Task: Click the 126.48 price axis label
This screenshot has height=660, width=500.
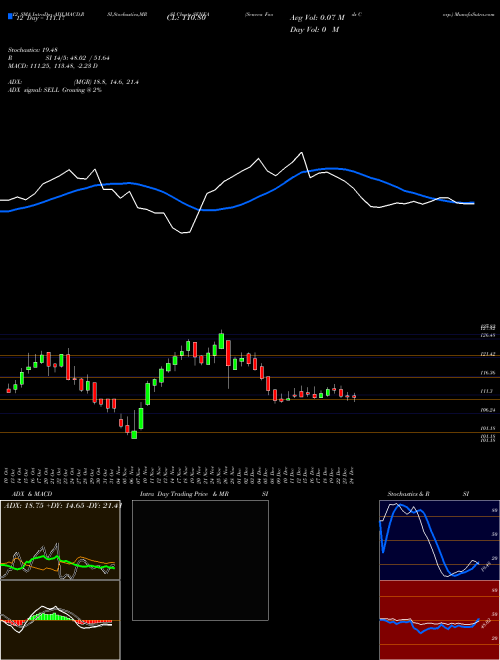Action: point(488,335)
